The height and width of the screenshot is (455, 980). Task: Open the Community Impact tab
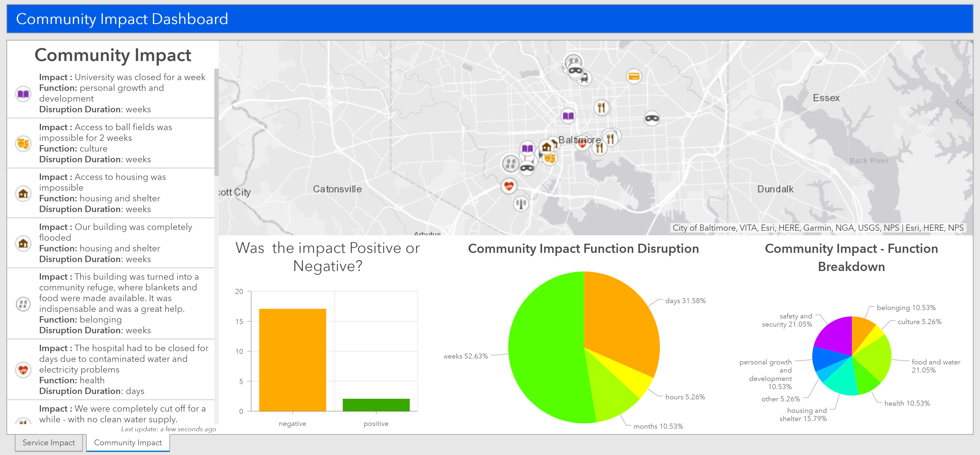pyautogui.click(x=128, y=442)
